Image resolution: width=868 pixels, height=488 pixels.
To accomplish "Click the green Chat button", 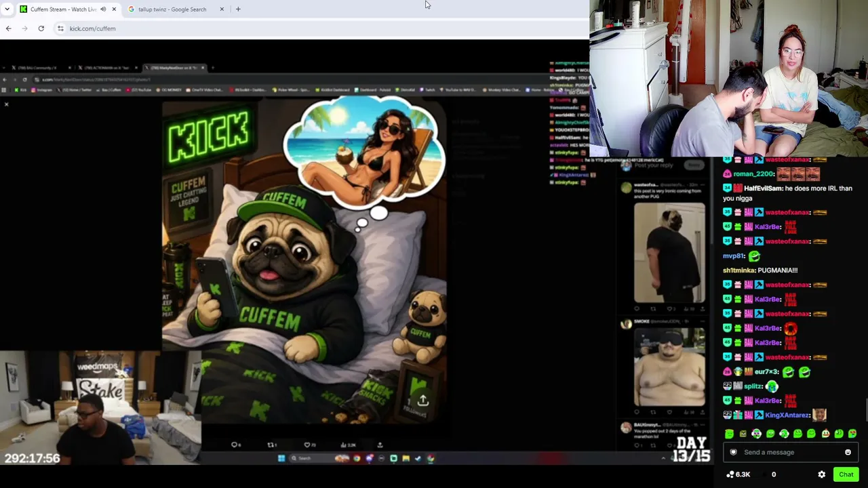I will click(846, 474).
